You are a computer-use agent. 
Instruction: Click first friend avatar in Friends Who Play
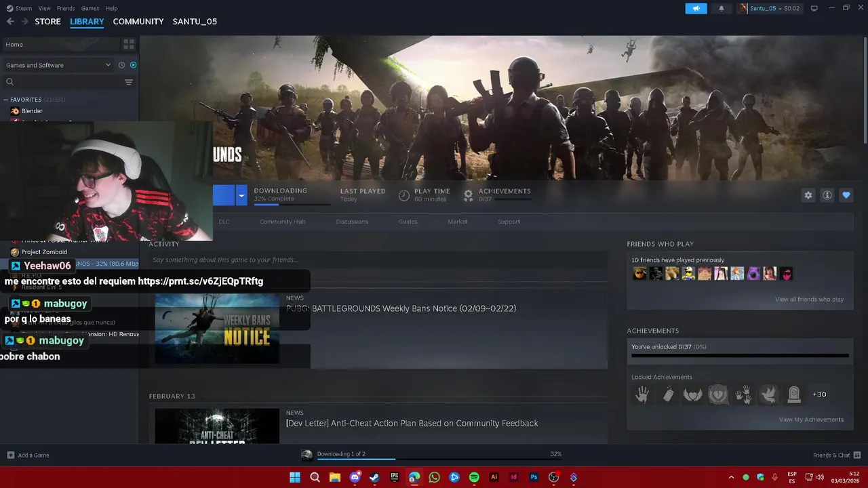639,274
